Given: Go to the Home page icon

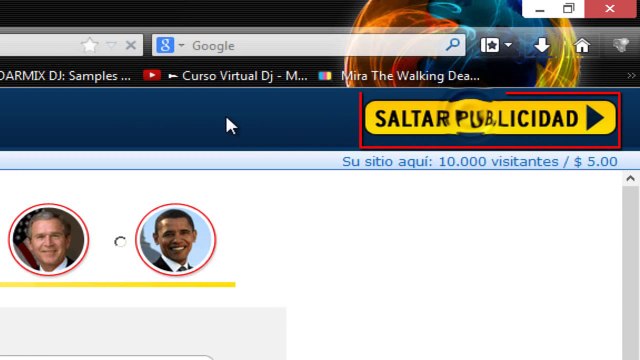Looking at the screenshot, I should click(x=582, y=45).
